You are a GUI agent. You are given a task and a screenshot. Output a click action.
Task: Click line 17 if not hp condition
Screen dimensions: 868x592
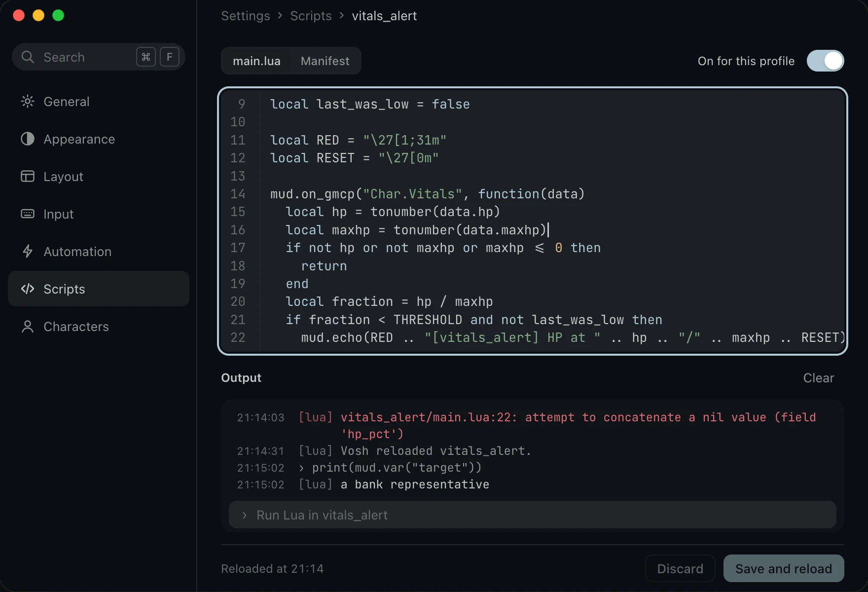[443, 248]
